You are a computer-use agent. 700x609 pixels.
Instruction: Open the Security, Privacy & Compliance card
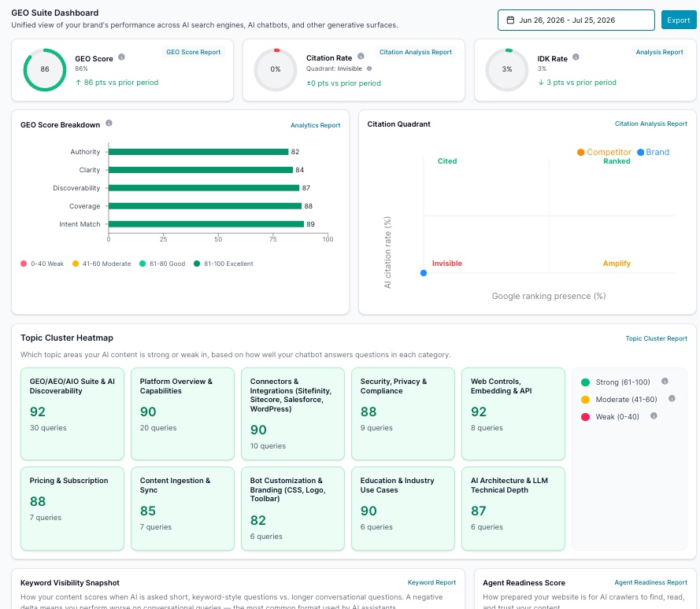[403, 414]
